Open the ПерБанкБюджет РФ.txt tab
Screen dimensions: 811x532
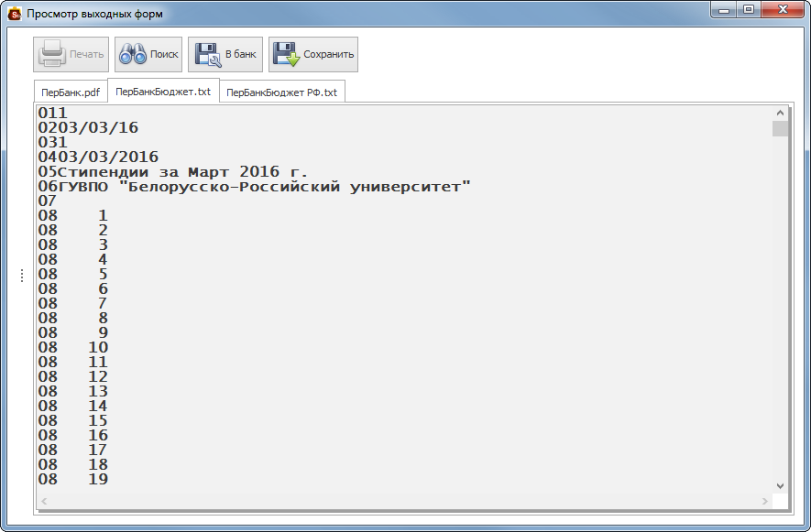click(282, 92)
